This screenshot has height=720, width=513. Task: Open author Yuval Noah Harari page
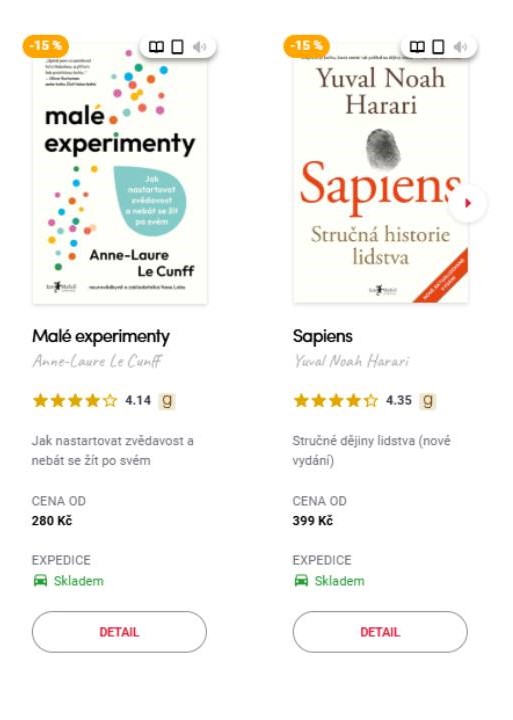point(352,361)
